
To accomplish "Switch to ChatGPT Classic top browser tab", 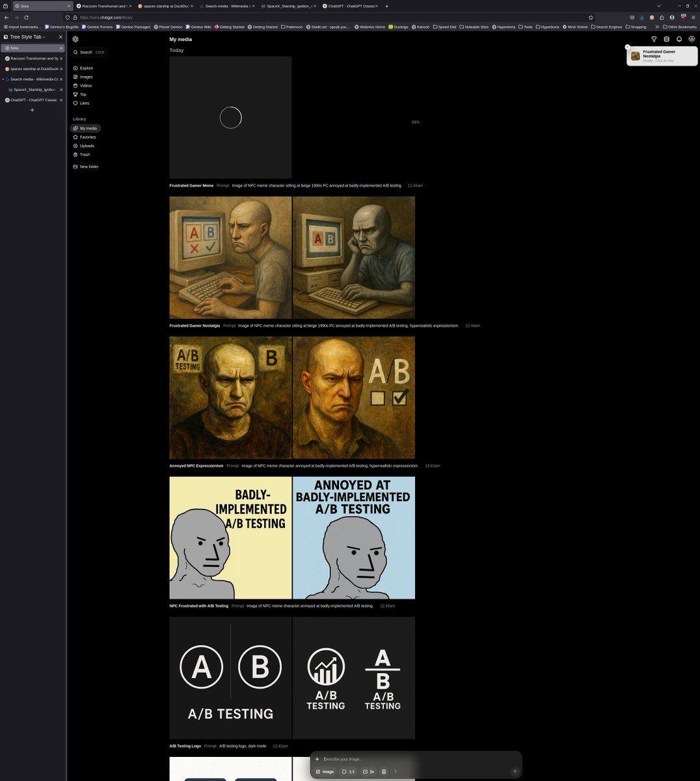I will pos(350,6).
